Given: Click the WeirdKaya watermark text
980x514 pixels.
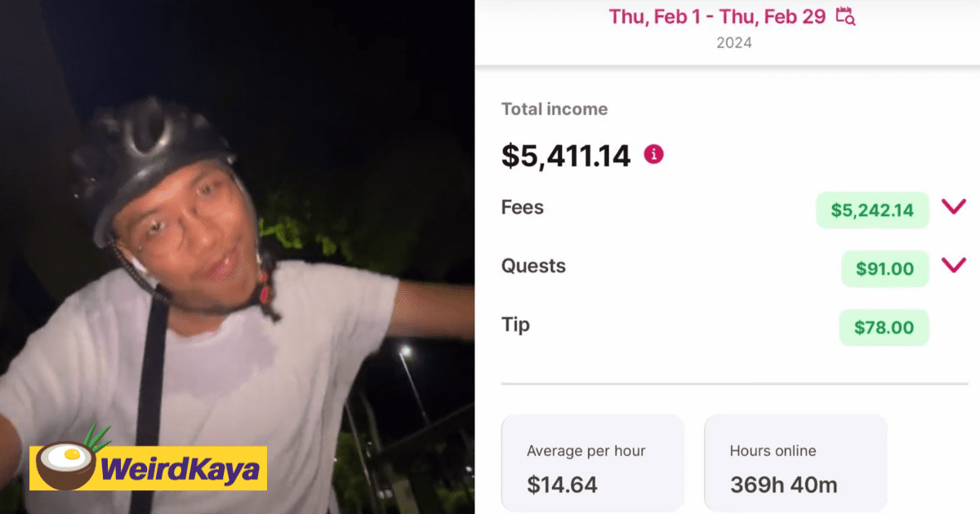Looking at the screenshot, I should [180, 469].
